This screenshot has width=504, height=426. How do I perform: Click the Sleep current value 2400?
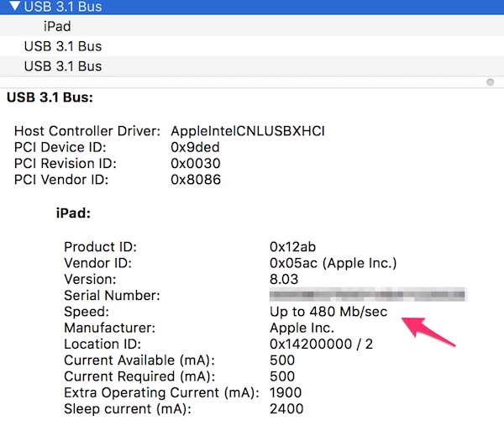286,408
